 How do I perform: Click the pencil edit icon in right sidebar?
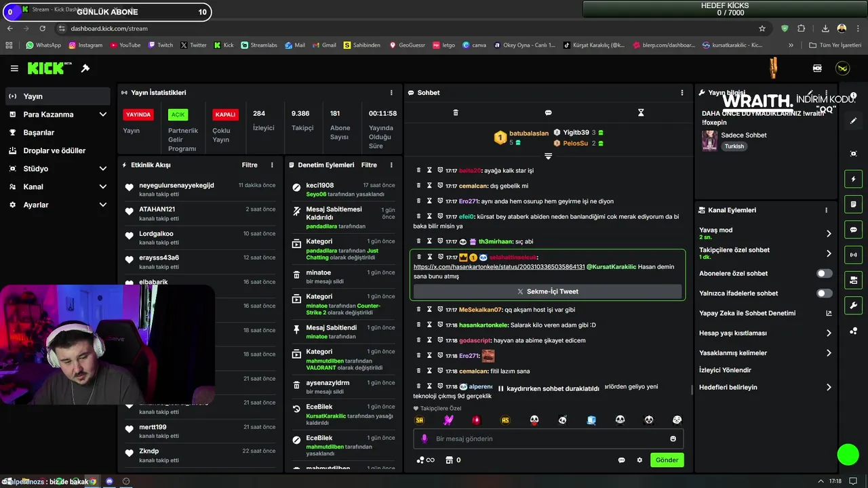click(x=853, y=121)
